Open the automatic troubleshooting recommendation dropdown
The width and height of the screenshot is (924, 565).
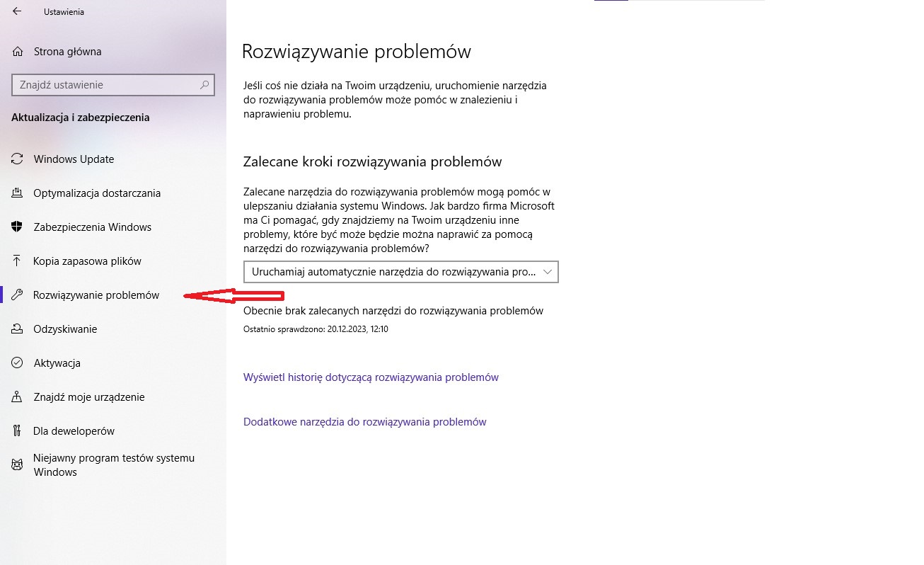400,271
